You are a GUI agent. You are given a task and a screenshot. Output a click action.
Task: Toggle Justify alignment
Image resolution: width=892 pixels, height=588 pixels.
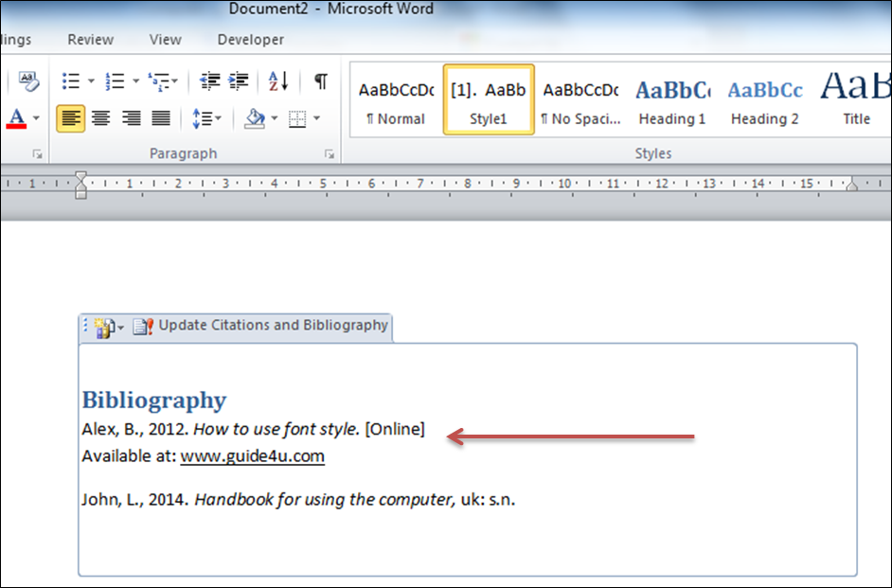pyautogui.click(x=161, y=118)
